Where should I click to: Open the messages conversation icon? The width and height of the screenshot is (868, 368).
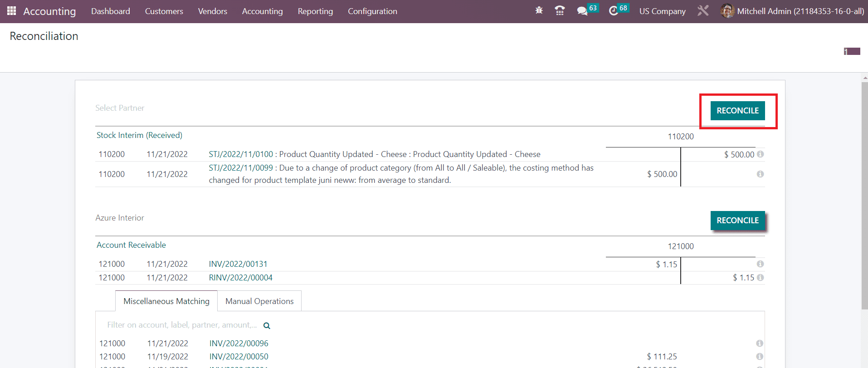(x=582, y=11)
